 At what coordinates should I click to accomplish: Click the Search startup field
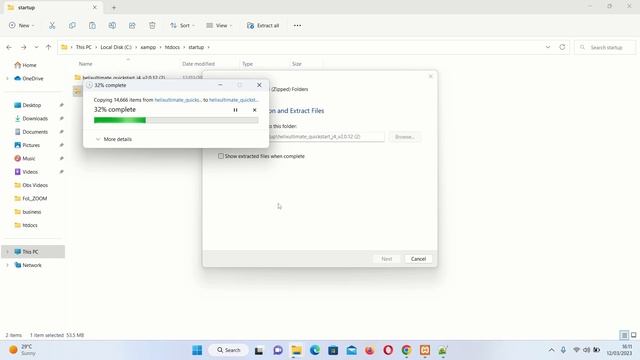click(605, 47)
